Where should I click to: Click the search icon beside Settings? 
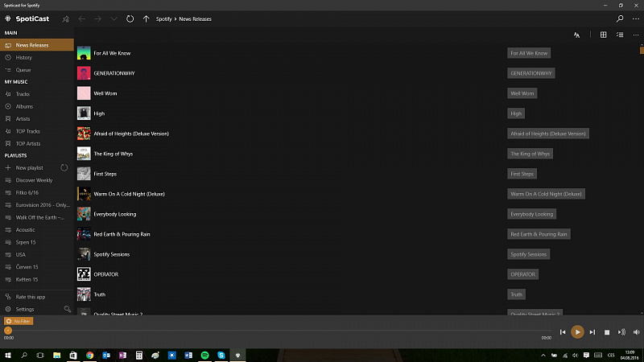(68, 309)
